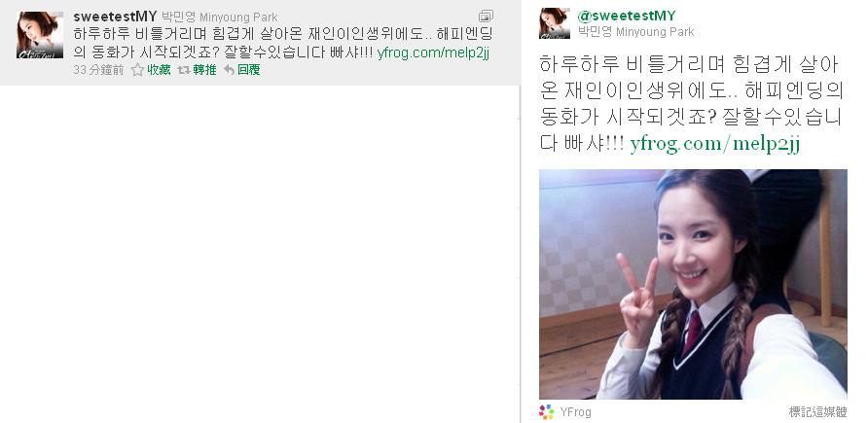Click the YFrog text label below the photo
Viewport: 868px width, 423px height.
pyautogui.click(x=575, y=412)
